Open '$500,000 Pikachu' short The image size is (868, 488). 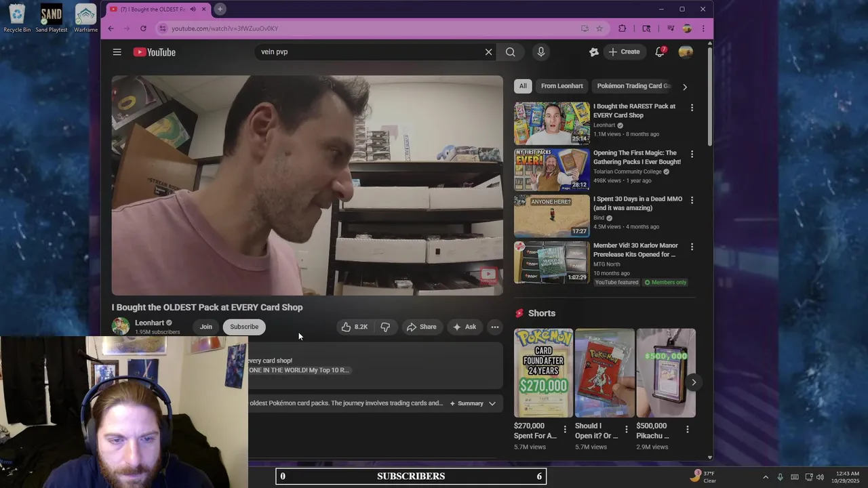pyautogui.click(x=666, y=373)
